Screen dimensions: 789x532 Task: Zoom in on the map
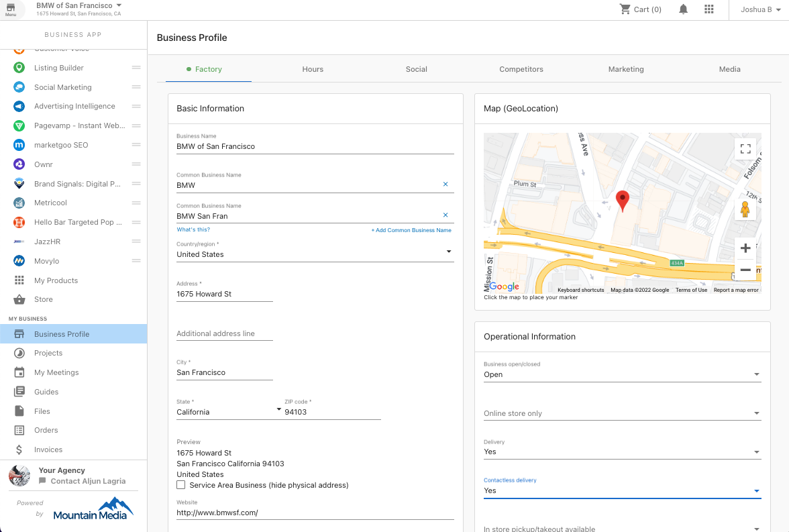(x=745, y=248)
